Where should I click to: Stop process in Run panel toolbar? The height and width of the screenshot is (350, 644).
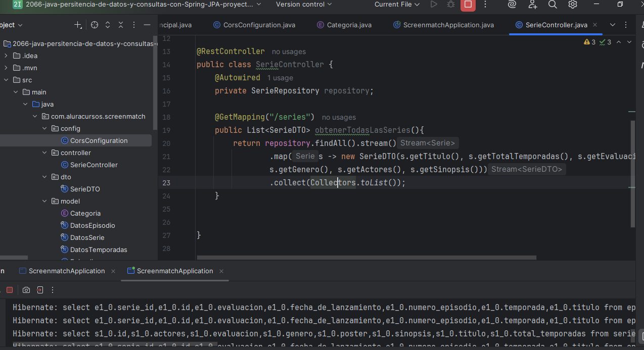click(10, 290)
